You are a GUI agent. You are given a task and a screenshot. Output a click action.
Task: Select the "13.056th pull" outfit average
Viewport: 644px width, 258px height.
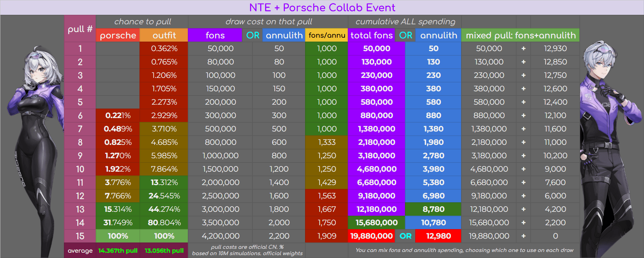coord(164,251)
